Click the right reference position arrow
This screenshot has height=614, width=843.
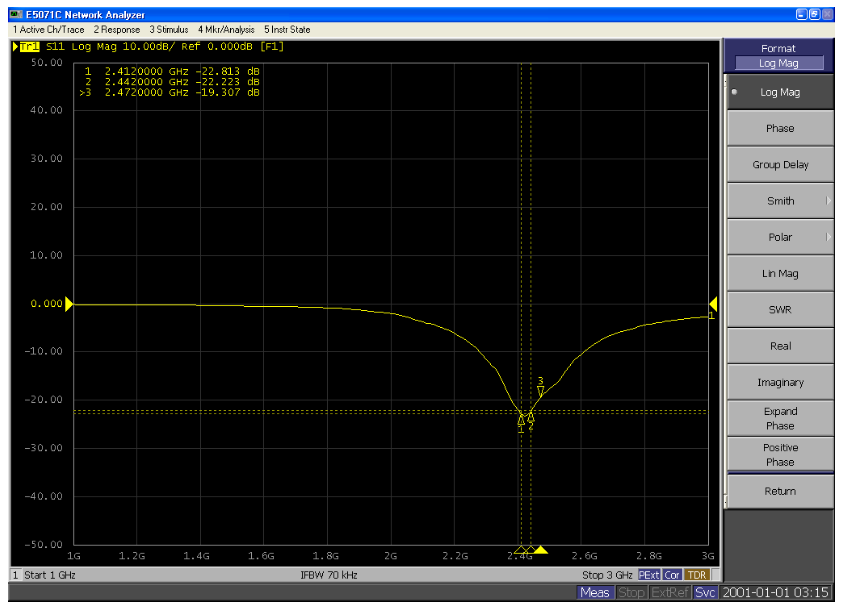pyautogui.click(x=713, y=304)
